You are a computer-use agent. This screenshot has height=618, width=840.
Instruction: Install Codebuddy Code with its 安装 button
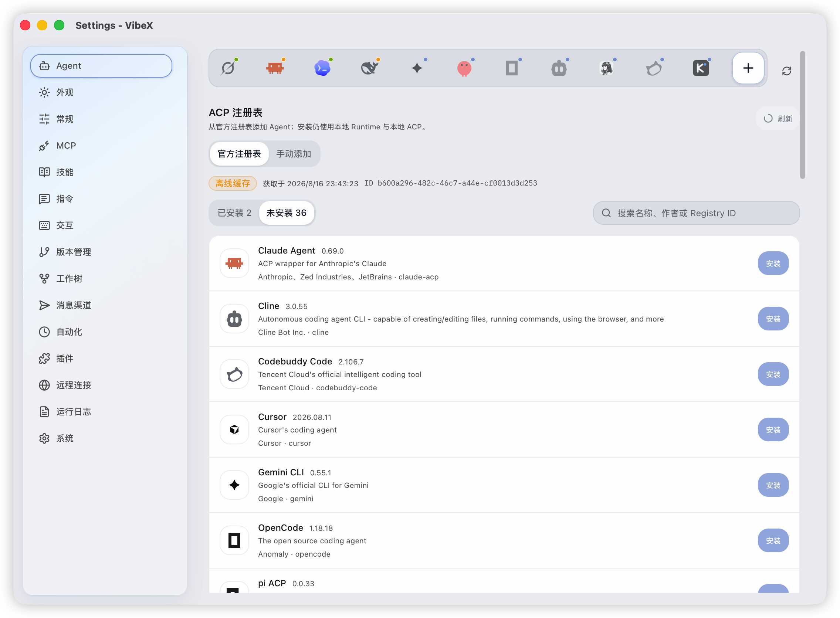click(773, 374)
